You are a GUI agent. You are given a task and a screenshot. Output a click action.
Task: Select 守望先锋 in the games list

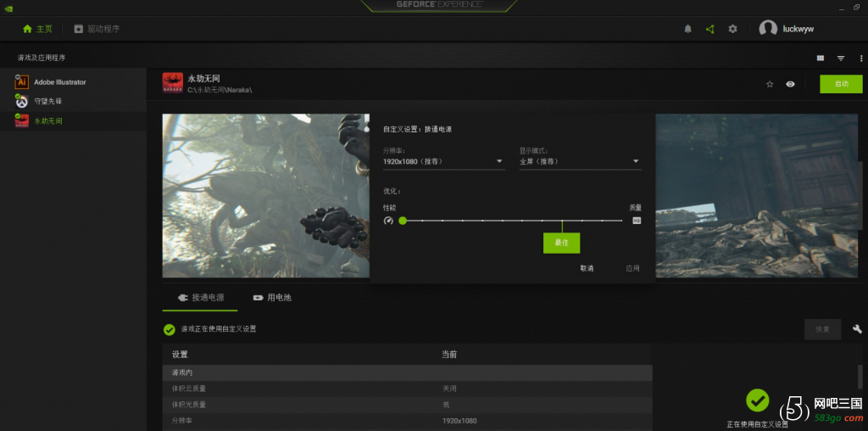pyautogui.click(x=73, y=101)
